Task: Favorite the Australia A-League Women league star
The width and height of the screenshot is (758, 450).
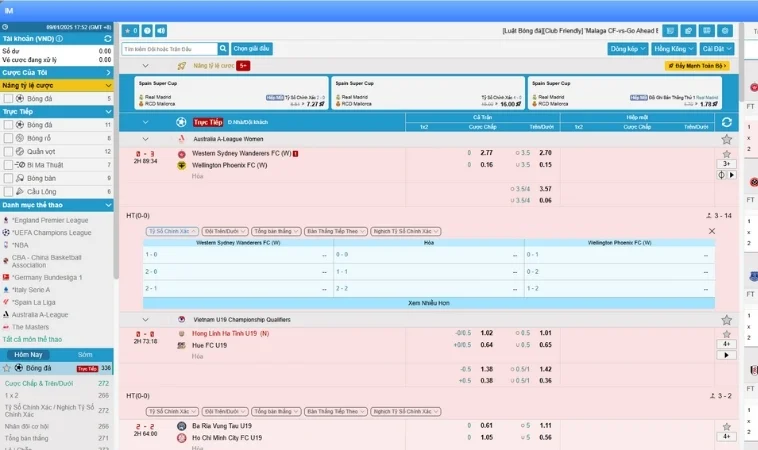Action: [x=727, y=139]
